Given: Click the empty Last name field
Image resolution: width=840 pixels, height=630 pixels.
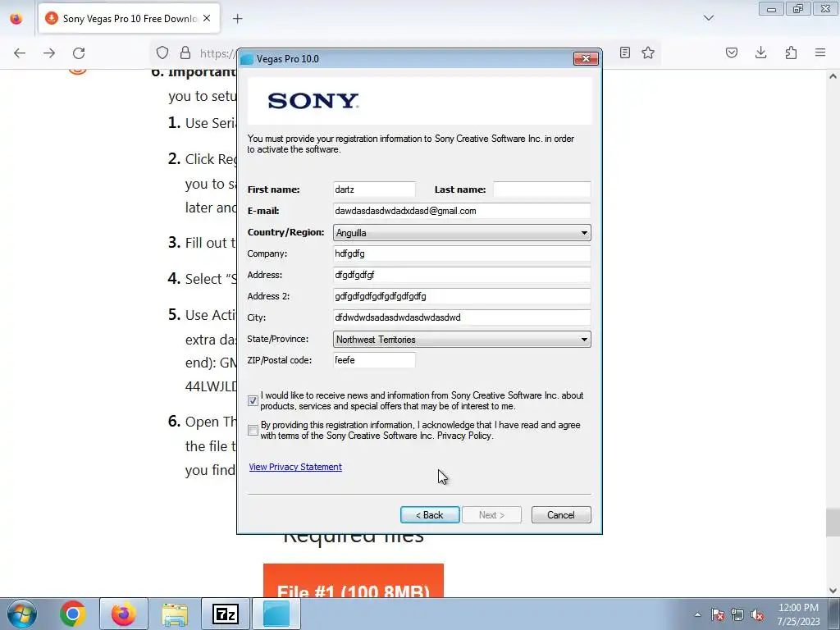Looking at the screenshot, I should [x=541, y=189].
